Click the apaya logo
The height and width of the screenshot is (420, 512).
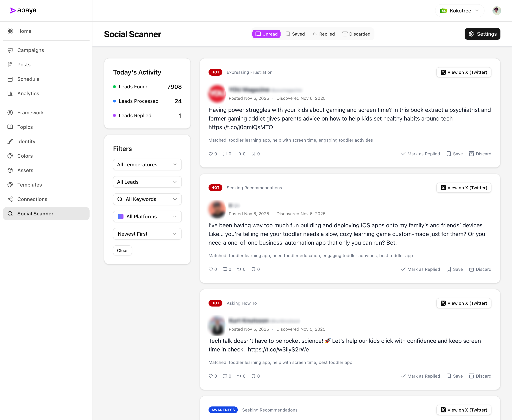click(x=23, y=10)
